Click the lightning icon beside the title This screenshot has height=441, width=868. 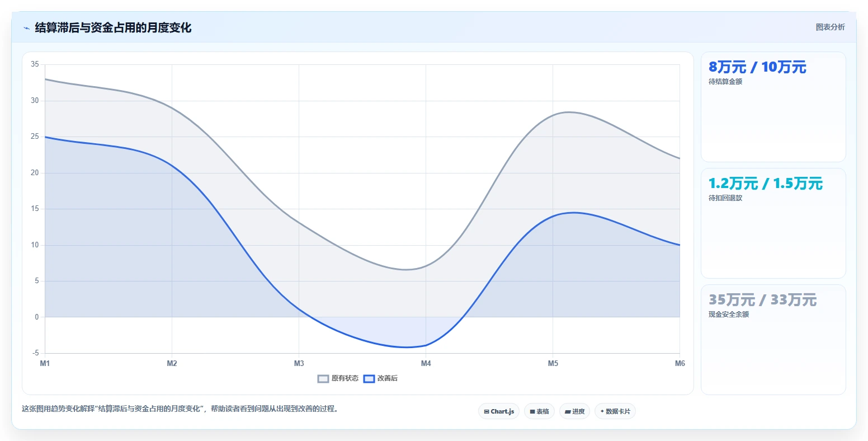coord(26,28)
